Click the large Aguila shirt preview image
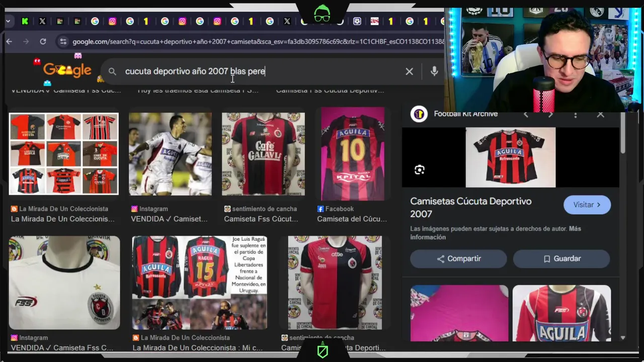Viewport: 644px width, 362px height. [510, 157]
